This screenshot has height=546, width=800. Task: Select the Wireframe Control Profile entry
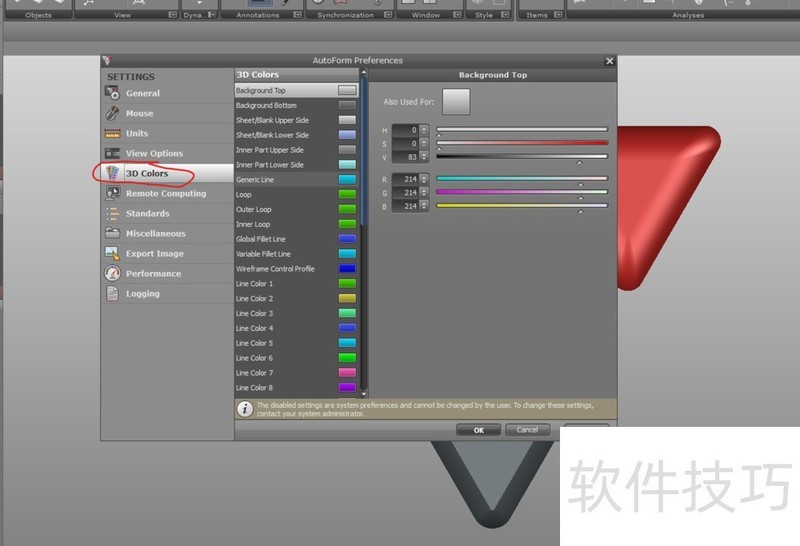tap(296, 268)
